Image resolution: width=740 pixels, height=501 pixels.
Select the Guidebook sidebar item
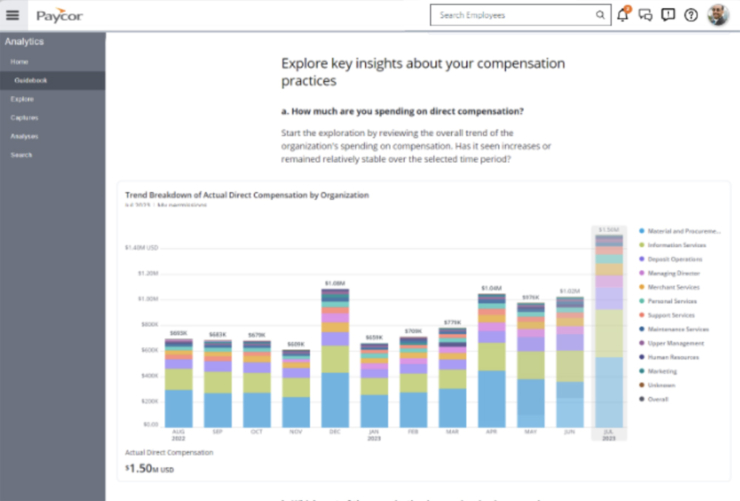coord(31,80)
